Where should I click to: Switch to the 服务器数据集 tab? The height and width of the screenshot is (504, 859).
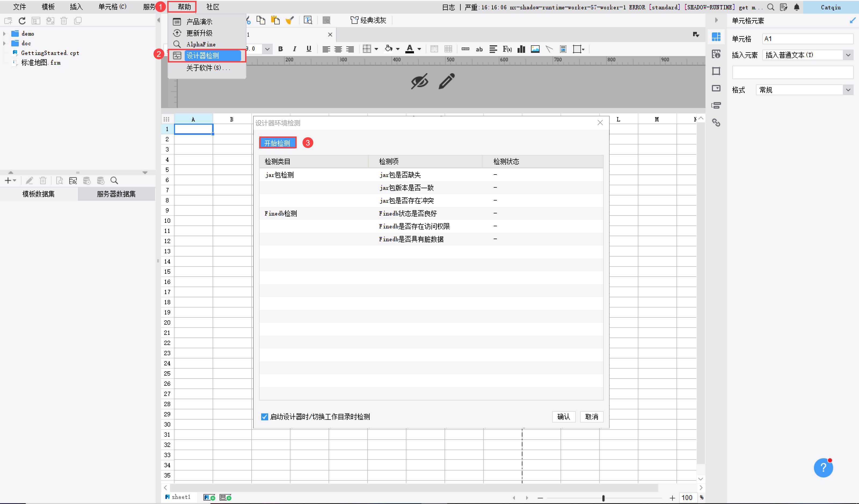[116, 194]
